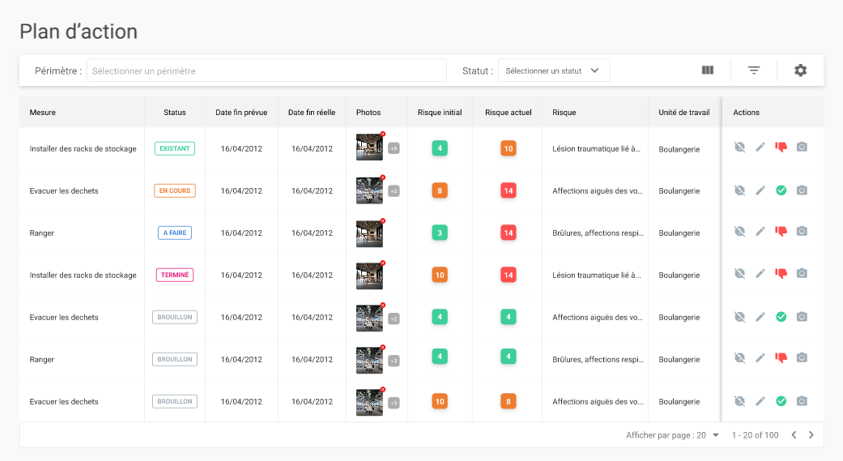This screenshot has width=843, height=461.
Task: Toggle visibility eye in Ranger BROUILLON row
Action: point(740,358)
